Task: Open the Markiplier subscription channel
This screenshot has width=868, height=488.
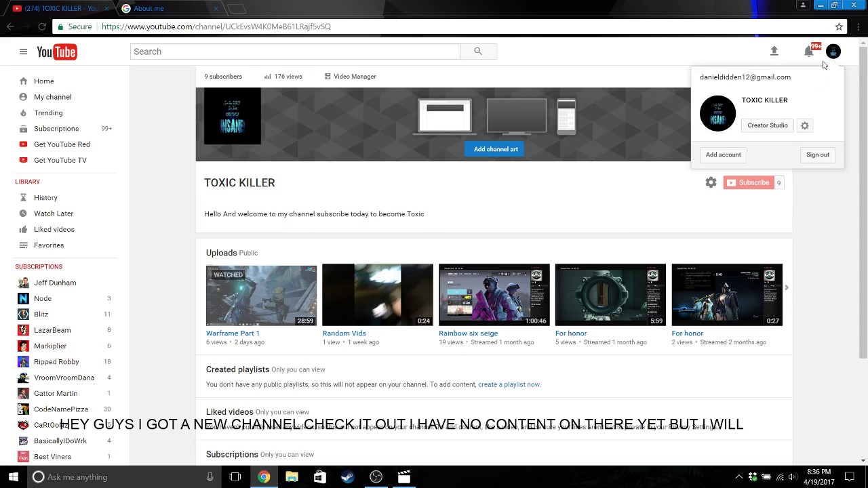Action: (50, 346)
